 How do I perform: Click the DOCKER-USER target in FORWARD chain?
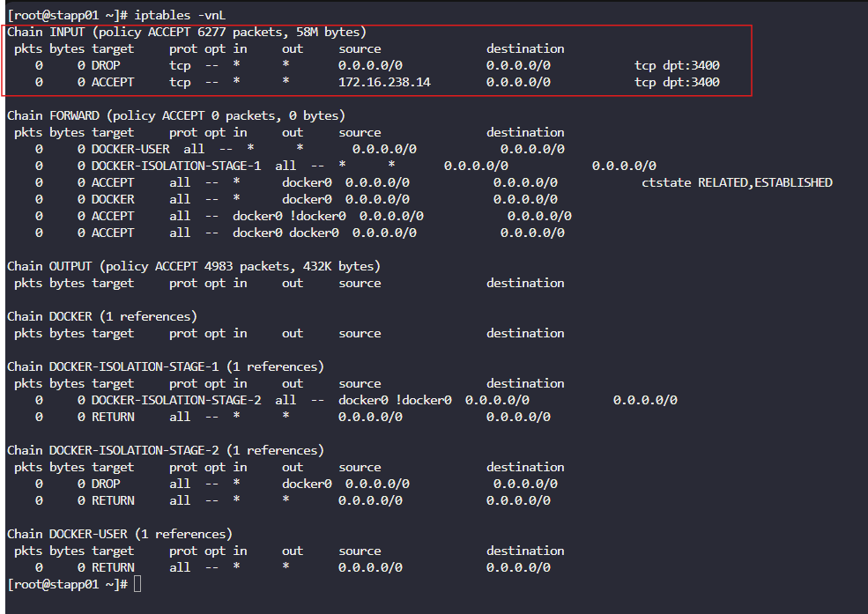click(x=130, y=149)
